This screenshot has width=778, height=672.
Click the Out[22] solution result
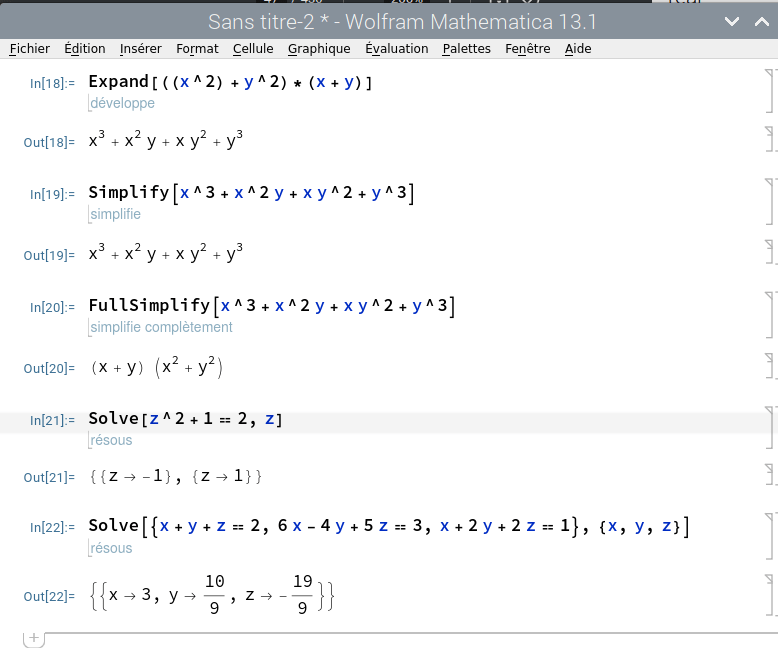tap(212, 596)
